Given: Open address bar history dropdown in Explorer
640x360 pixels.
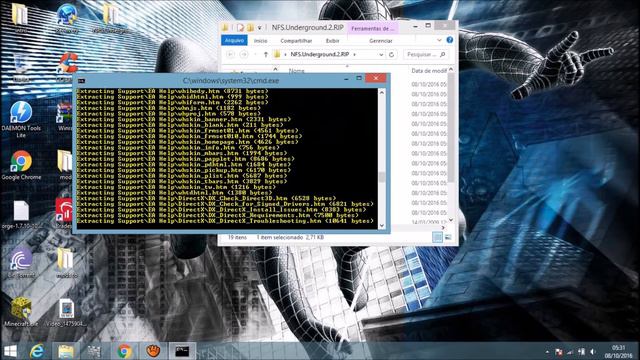Looking at the screenshot, I should point(381,54).
